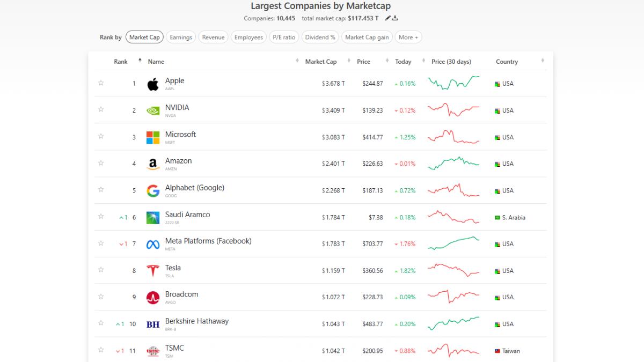Image resolution: width=644 pixels, height=362 pixels.
Task: Click the Apple logo icon
Action: [153, 84]
